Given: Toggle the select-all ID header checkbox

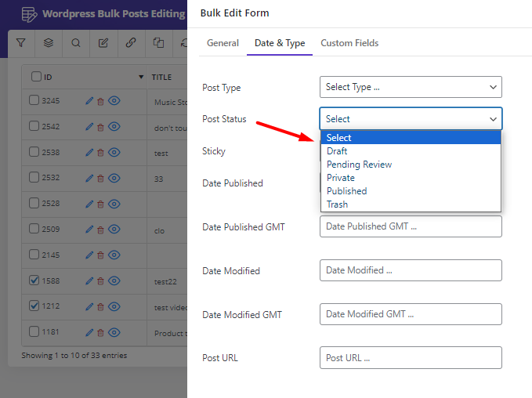Looking at the screenshot, I should 36,76.
